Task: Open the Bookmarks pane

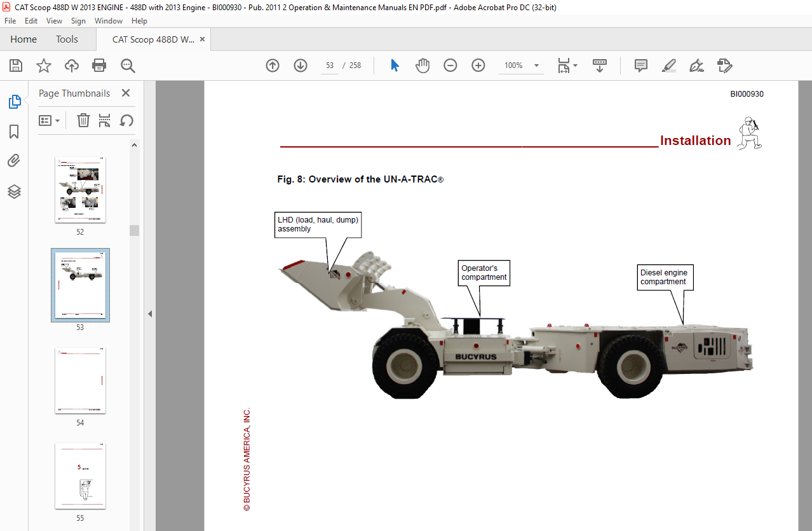Action: tap(14, 132)
